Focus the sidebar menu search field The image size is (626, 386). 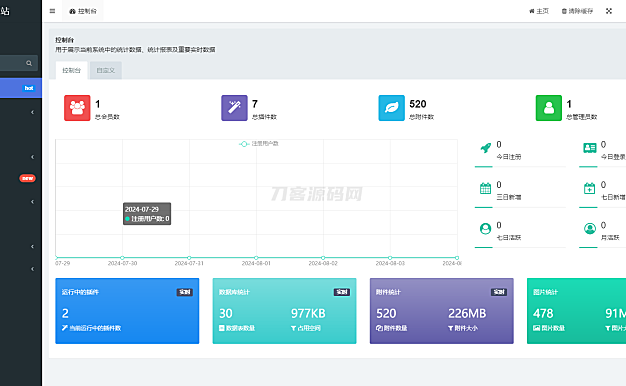18,63
